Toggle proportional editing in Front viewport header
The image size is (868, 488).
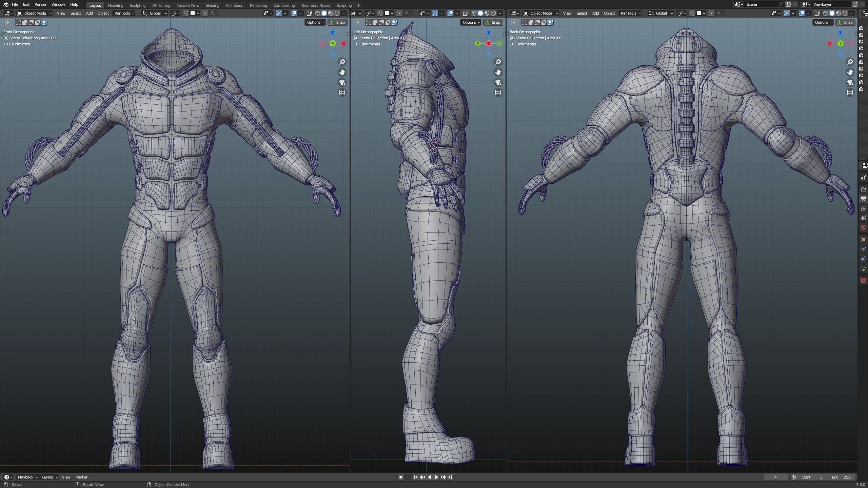pos(205,13)
